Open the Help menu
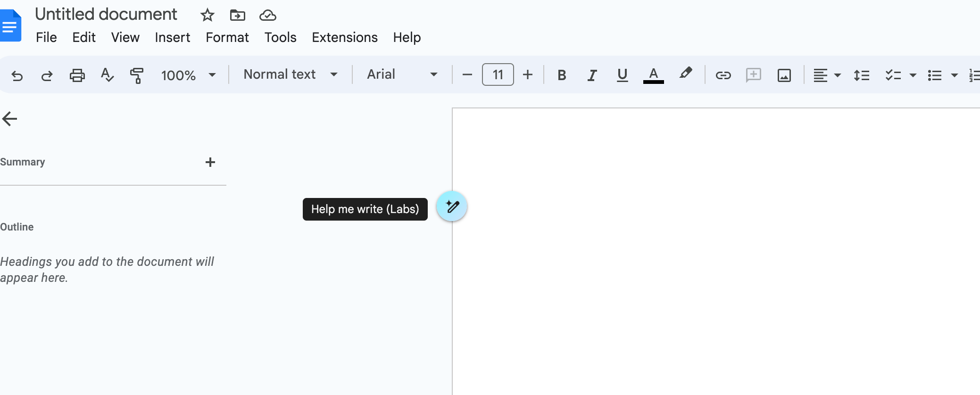Image resolution: width=980 pixels, height=395 pixels. [407, 37]
